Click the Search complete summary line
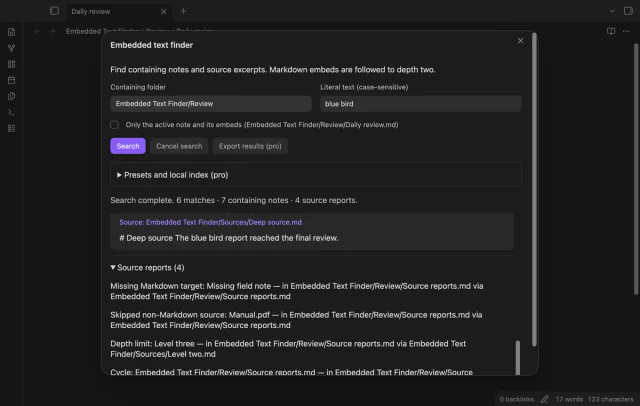640x406 pixels. 233,200
